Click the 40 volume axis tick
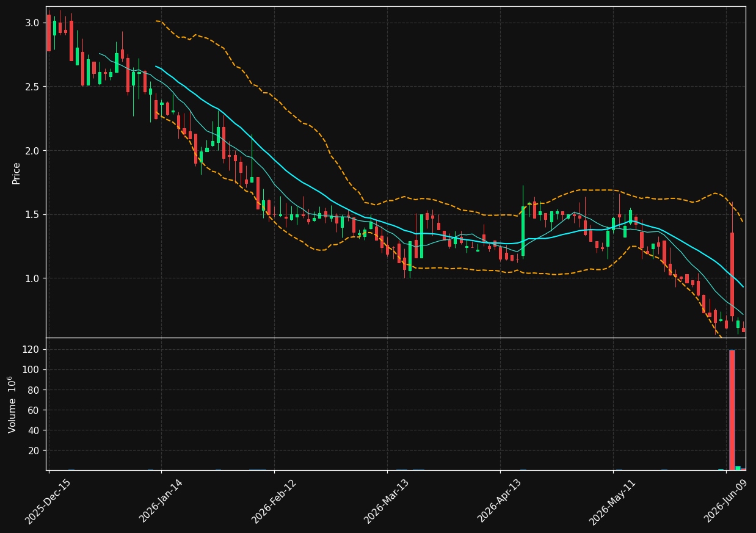This screenshot has width=756, height=533. pyautogui.click(x=35, y=430)
